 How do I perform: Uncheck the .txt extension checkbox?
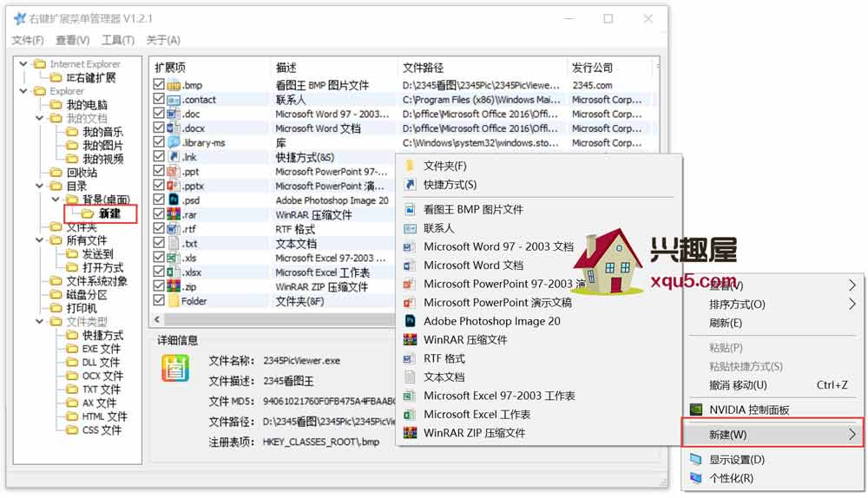point(159,243)
